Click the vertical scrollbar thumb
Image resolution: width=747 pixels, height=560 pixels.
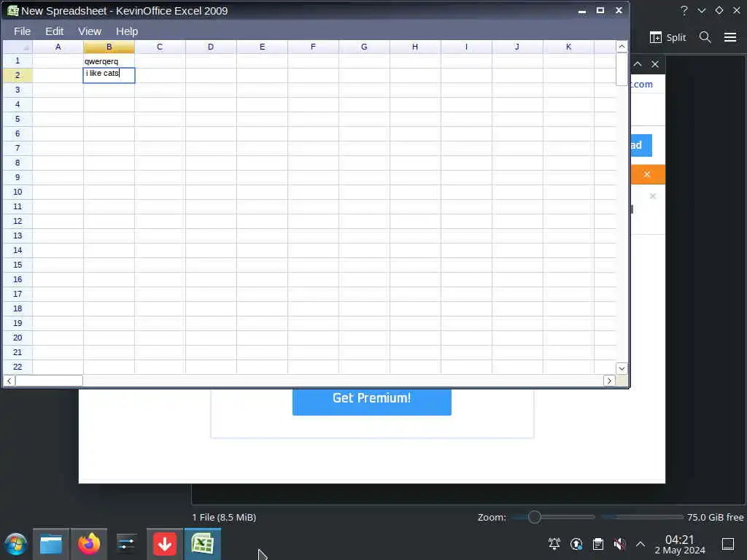pyautogui.click(x=622, y=69)
